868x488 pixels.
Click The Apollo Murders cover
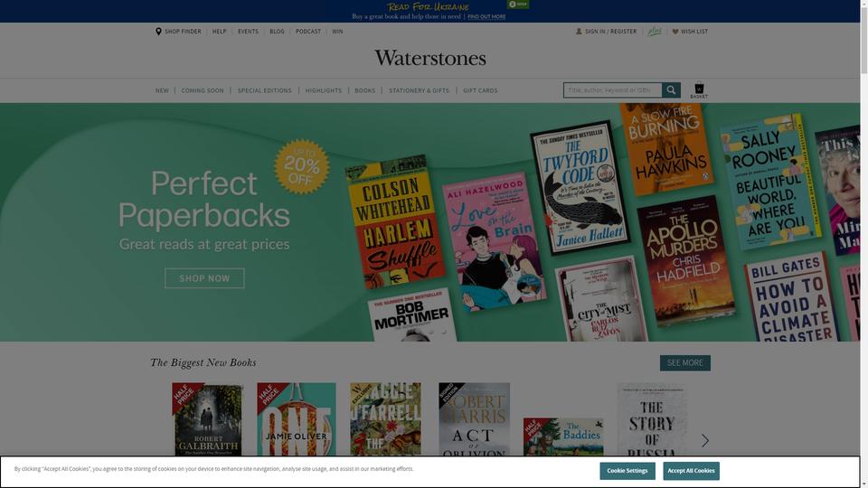pos(686,260)
